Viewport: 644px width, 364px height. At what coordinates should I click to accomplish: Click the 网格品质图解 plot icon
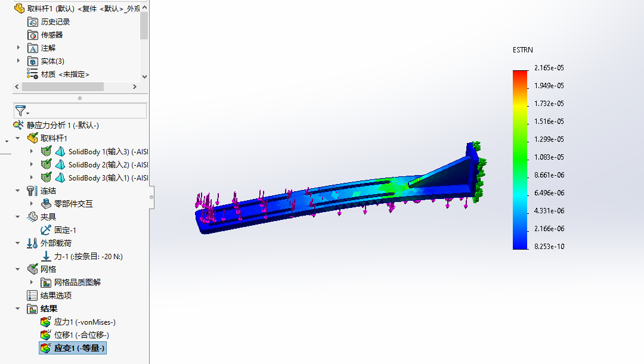click(x=46, y=282)
